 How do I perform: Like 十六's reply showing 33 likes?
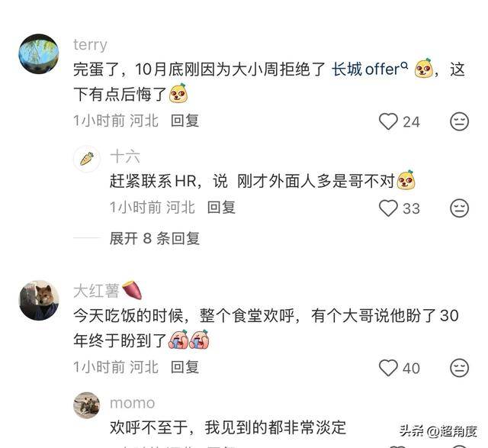coord(388,208)
